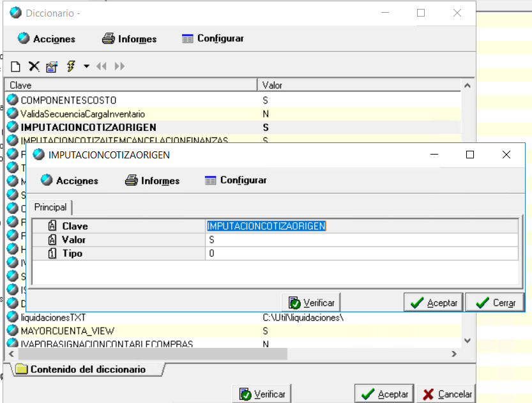Click horizontal scrollbar right arrow
Viewport: 532px width, 403px height.
(454, 354)
